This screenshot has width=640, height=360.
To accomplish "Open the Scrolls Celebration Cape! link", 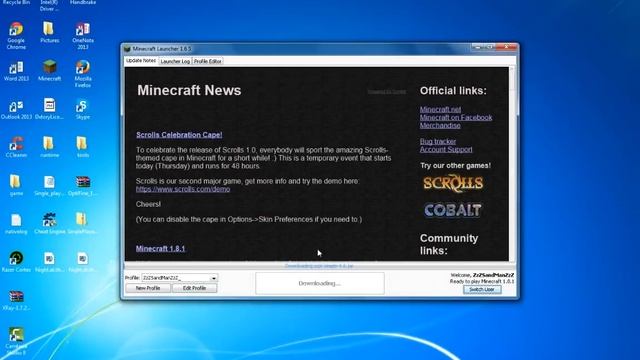I will [179, 135].
